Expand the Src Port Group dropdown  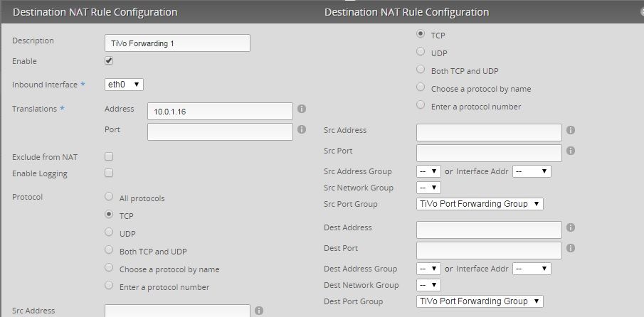tap(480, 204)
